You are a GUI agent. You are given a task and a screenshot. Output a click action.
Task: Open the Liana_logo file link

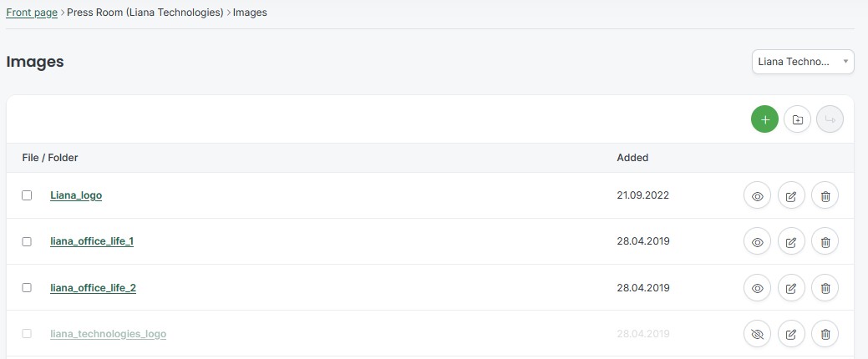pyautogui.click(x=76, y=195)
